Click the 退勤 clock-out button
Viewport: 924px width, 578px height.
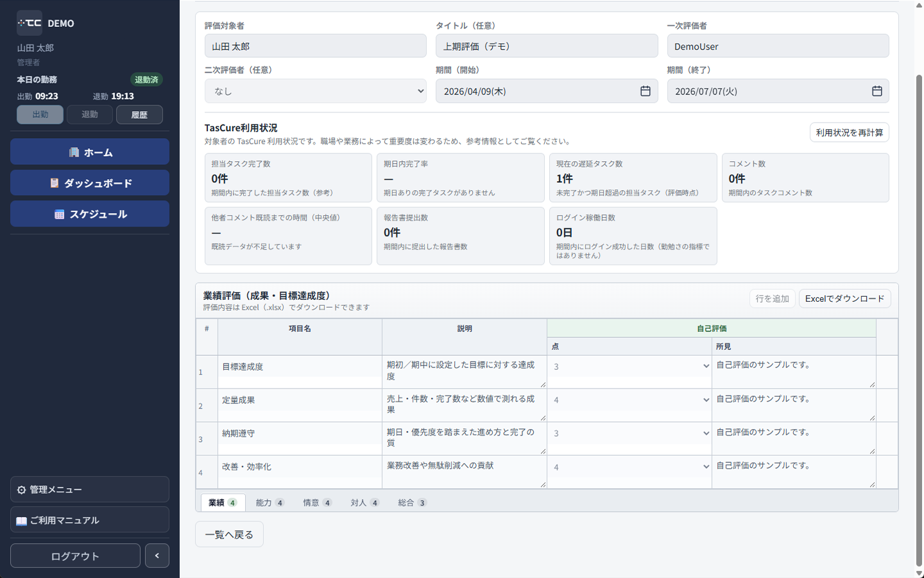coord(90,114)
